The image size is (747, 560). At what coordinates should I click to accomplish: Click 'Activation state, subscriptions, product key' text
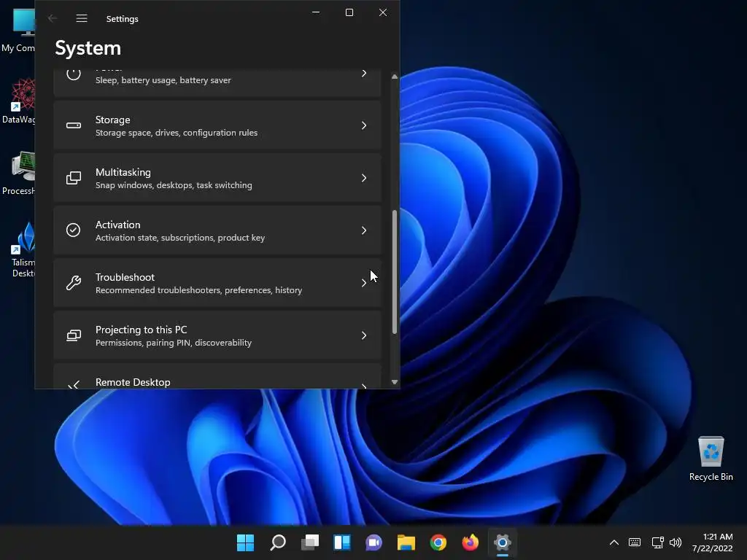coord(180,237)
